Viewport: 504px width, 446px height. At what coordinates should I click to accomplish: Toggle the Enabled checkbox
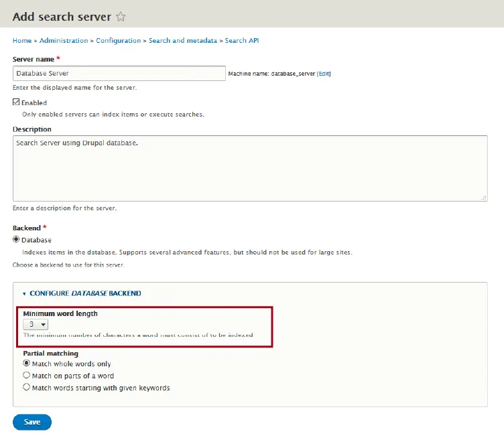16,102
